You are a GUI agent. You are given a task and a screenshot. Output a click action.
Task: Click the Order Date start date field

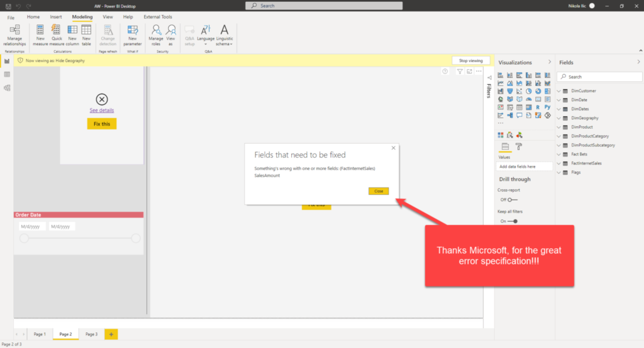(x=31, y=227)
